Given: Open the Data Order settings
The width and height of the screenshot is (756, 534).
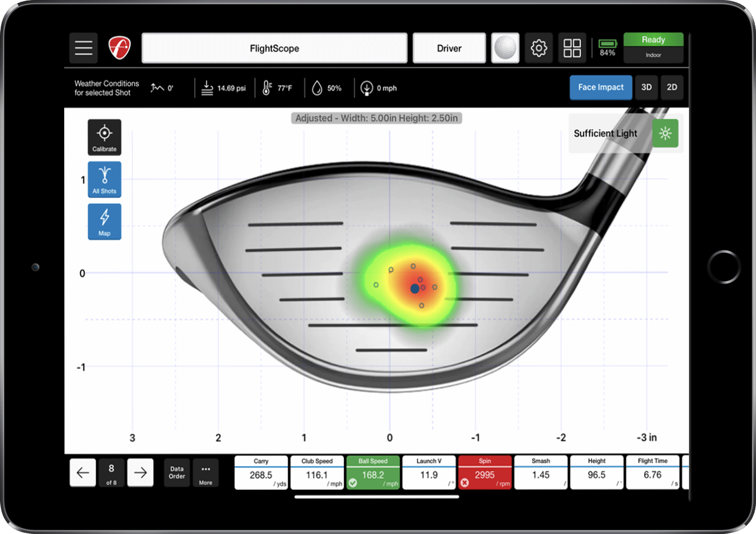Looking at the screenshot, I should 176,473.
